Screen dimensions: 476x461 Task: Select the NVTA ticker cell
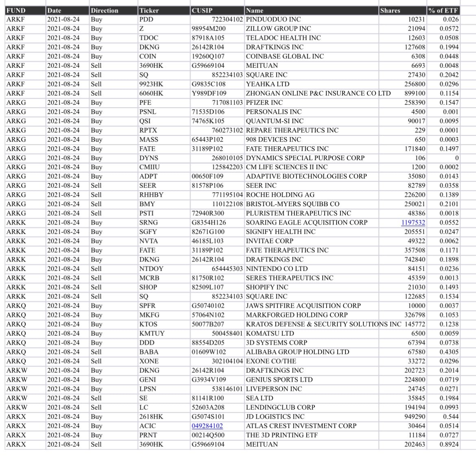tap(164, 241)
